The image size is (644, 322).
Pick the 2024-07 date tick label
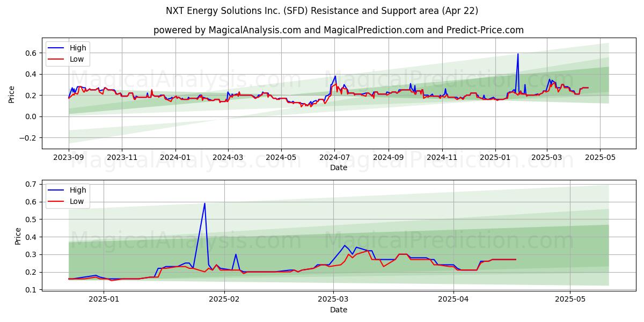[334, 157]
